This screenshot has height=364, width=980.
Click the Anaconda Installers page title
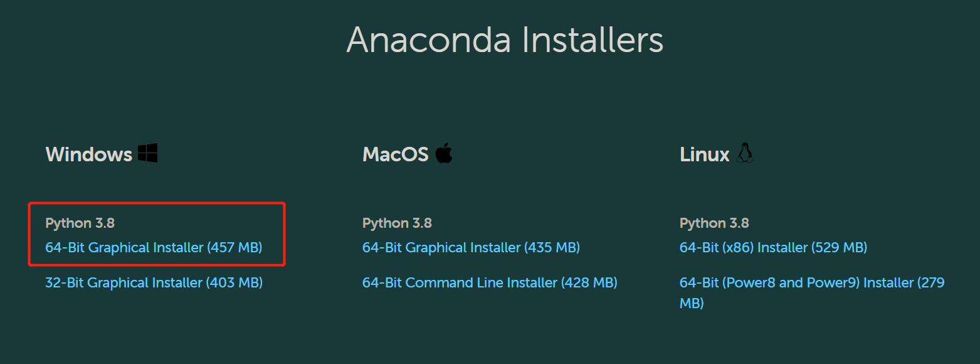[x=505, y=39]
